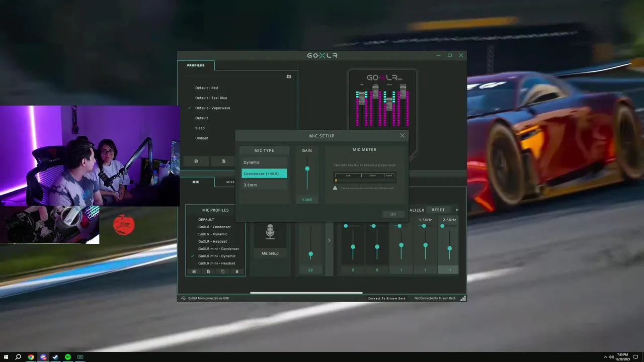Screen dimensions: 644x362
Task: Open the profiles folder icon
Action: 289,76
